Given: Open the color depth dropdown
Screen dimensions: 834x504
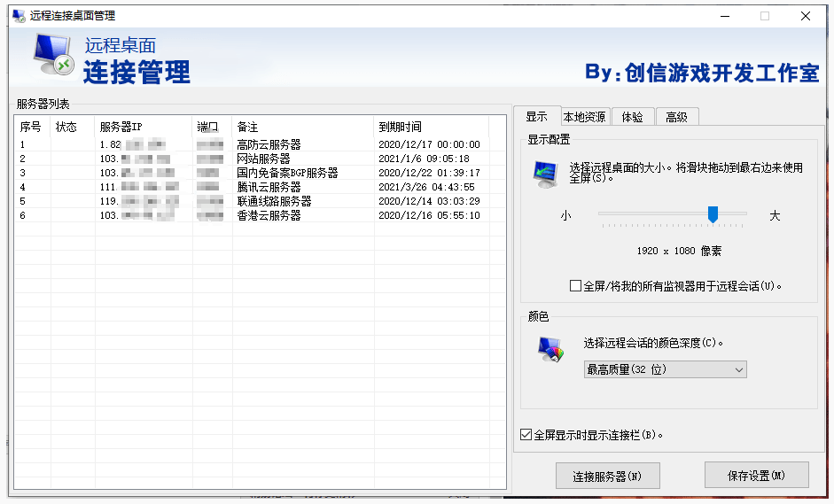Looking at the screenshot, I should click(665, 369).
